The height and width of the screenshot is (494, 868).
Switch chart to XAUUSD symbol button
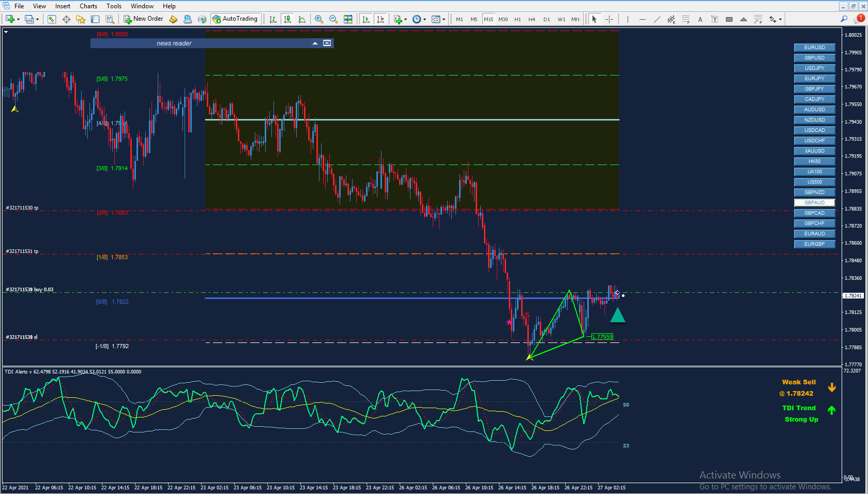tap(814, 151)
